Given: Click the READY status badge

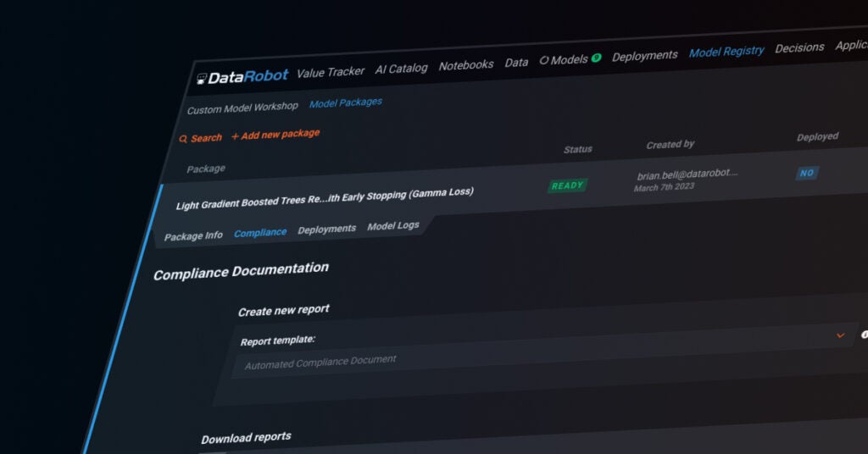Looking at the screenshot, I should [x=567, y=185].
